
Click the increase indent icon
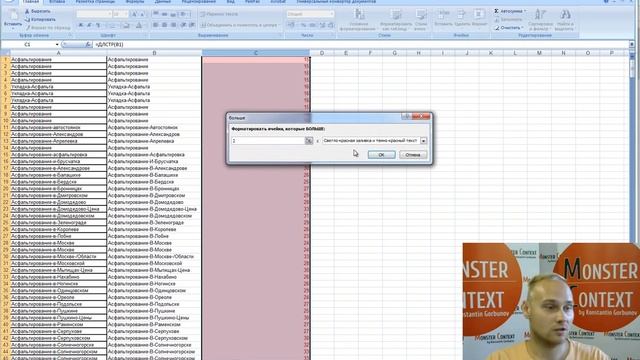click(191, 25)
